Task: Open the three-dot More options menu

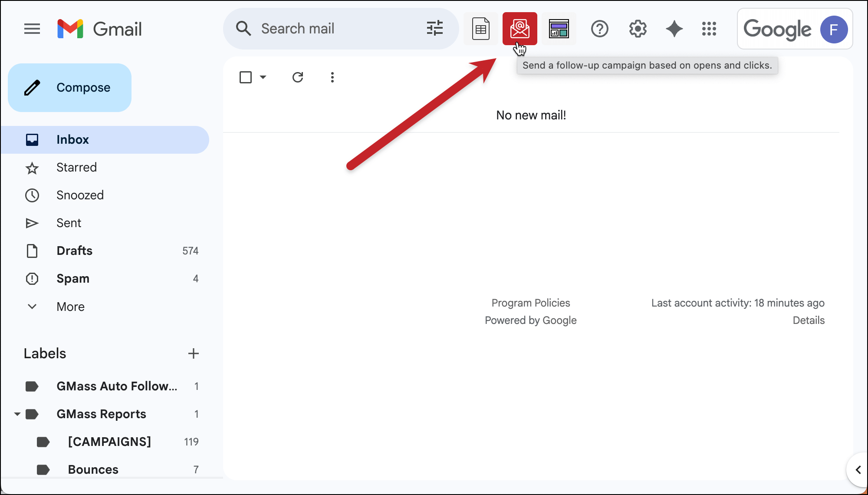Action: [332, 77]
